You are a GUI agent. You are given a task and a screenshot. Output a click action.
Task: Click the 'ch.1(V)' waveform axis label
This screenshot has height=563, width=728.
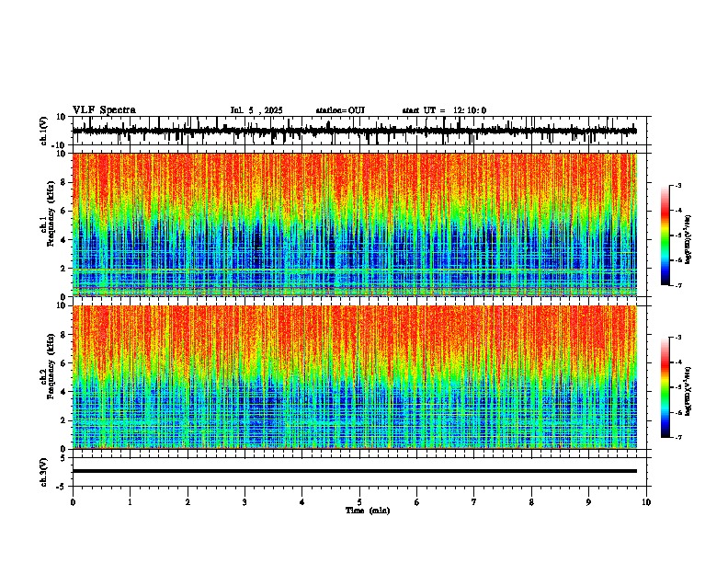coord(44,131)
